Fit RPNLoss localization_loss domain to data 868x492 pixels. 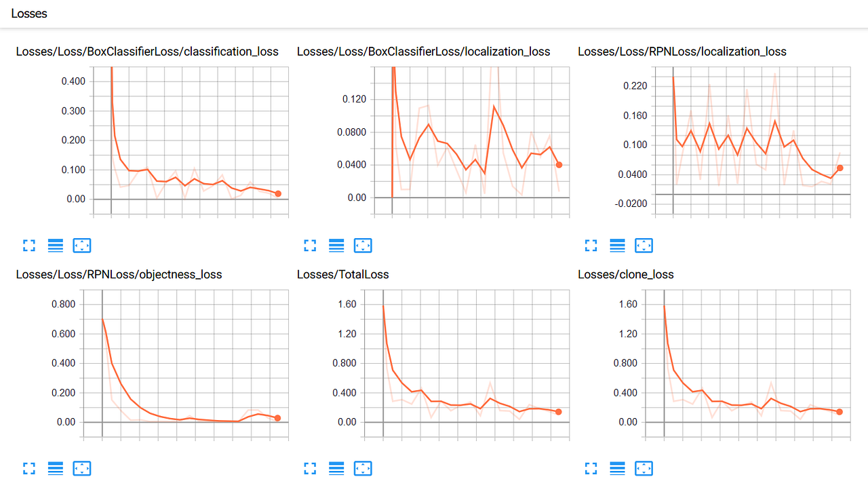(x=644, y=245)
